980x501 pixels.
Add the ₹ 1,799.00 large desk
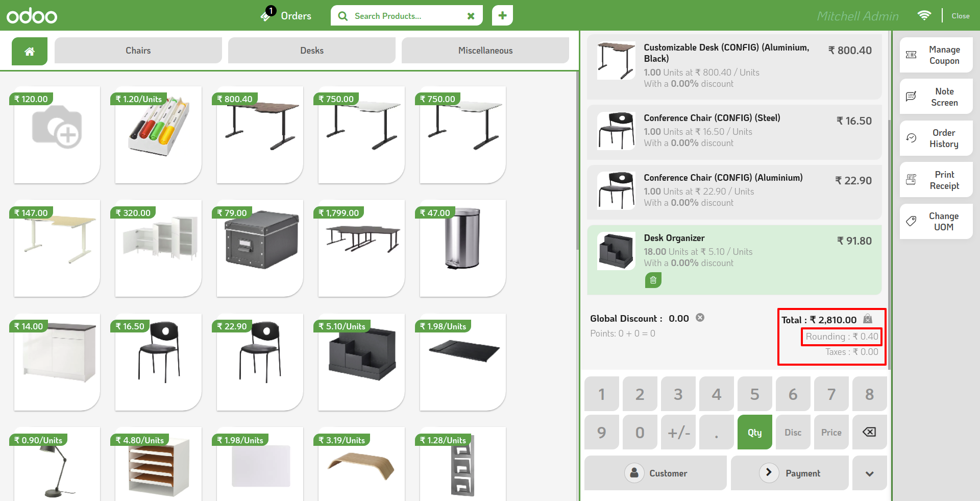coord(361,248)
